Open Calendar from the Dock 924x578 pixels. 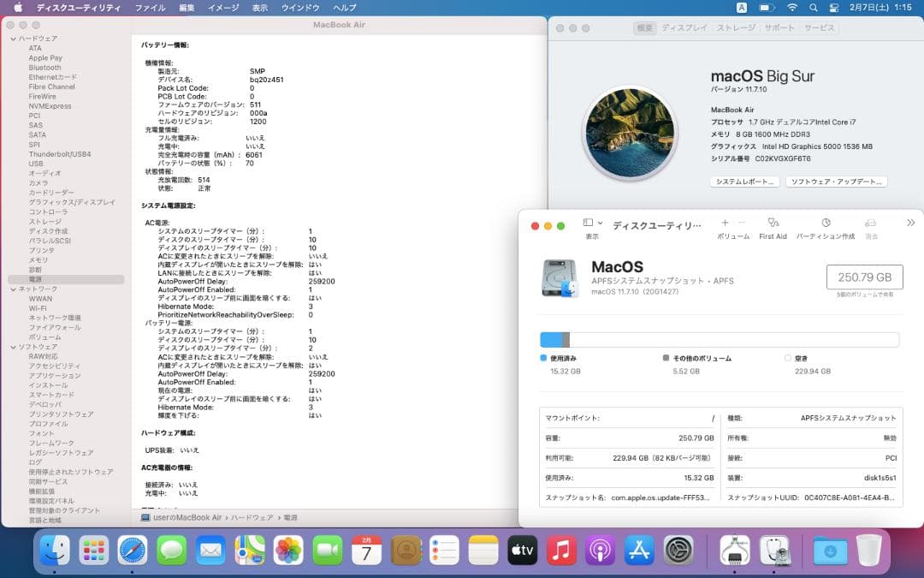tap(366, 551)
